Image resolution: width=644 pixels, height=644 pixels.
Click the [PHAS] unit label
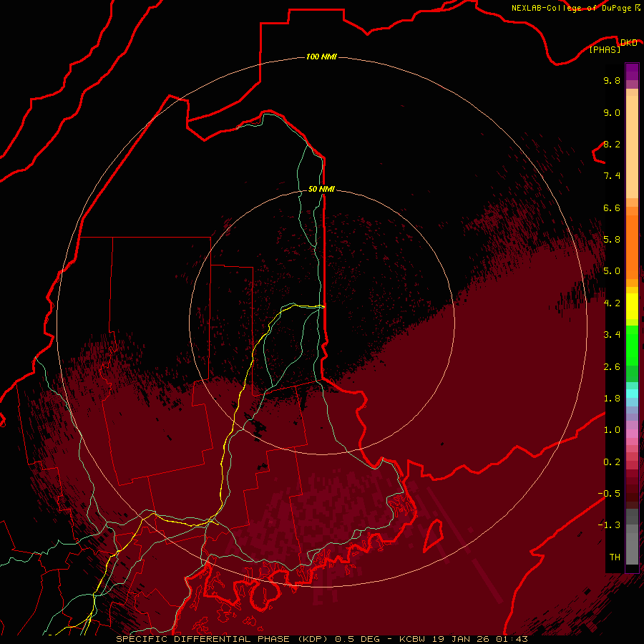click(605, 50)
